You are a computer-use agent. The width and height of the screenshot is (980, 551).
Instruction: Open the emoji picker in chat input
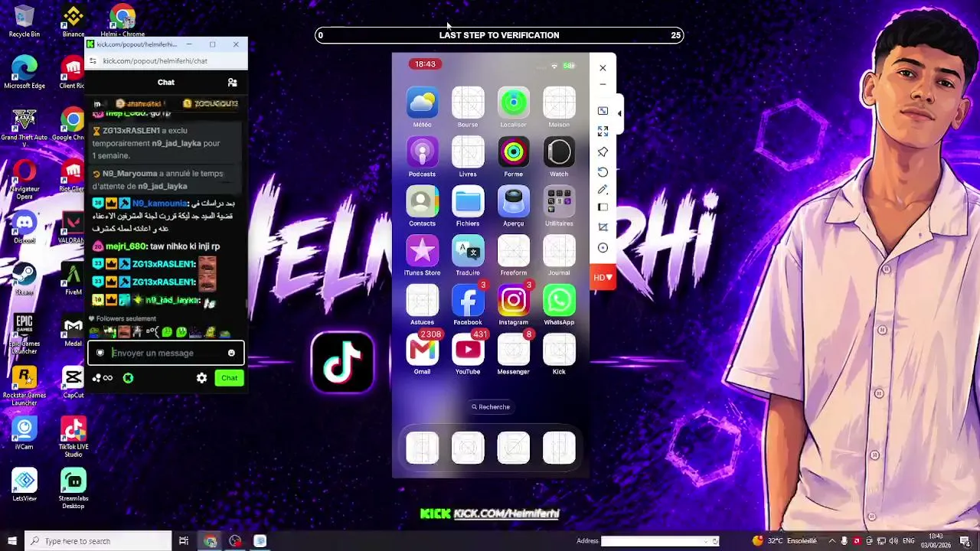(x=231, y=353)
